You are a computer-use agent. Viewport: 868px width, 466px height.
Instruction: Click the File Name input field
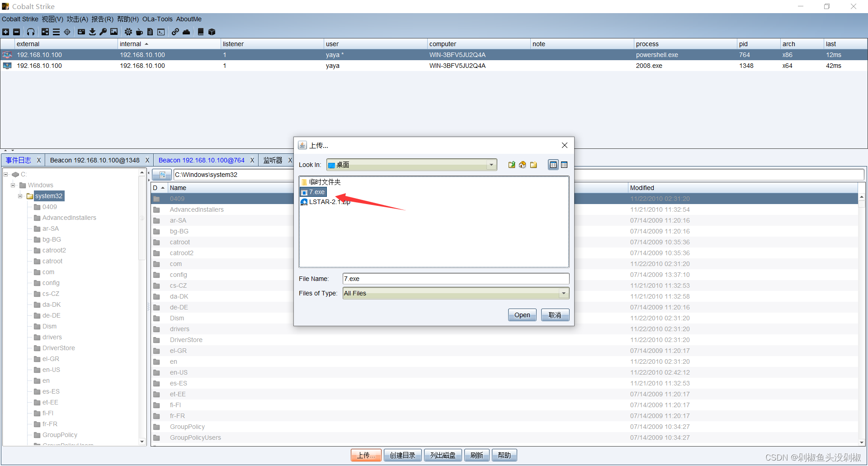[456, 279]
